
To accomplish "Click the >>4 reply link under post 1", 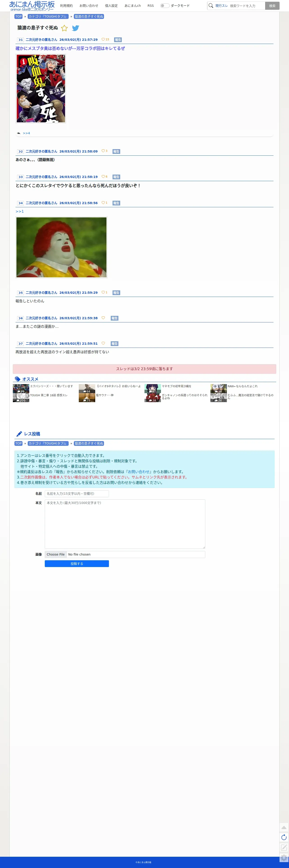I will [x=26, y=133].
